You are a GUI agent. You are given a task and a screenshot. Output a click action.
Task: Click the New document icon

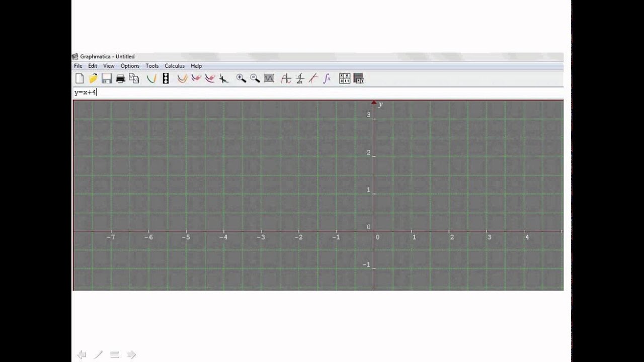tap(79, 78)
